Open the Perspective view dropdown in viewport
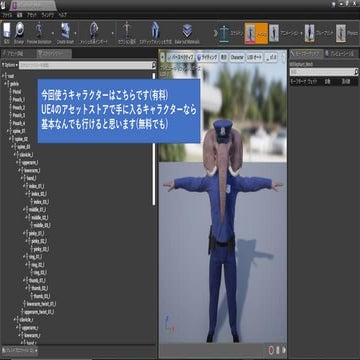The height and width of the screenshot is (360, 360). tap(181, 57)
